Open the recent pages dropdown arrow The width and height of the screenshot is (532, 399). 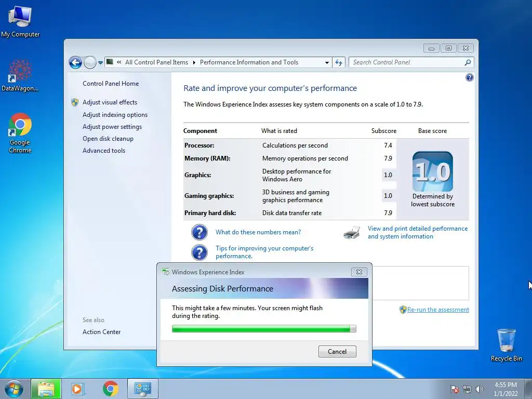100,63
